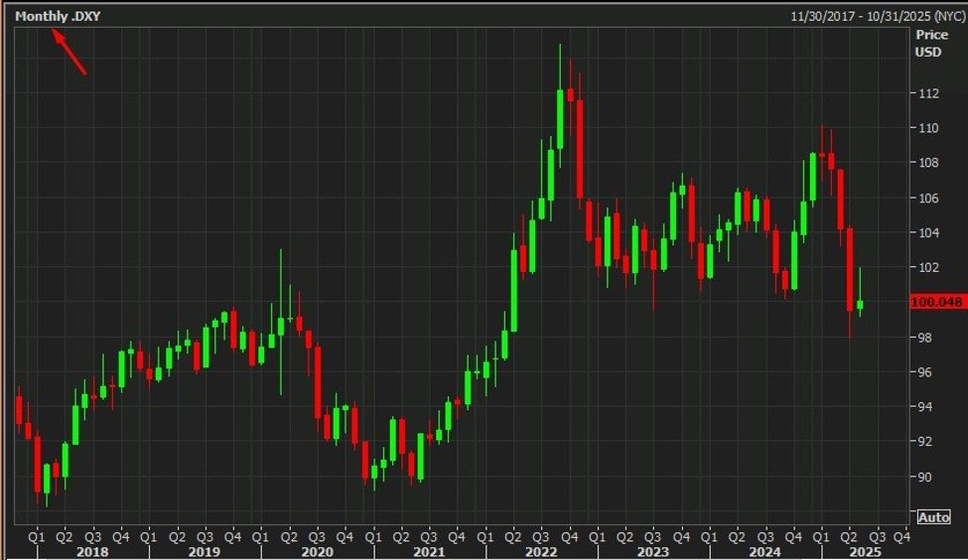Select the red arrow annotation
968x560 pixels.
coord(69,53)
